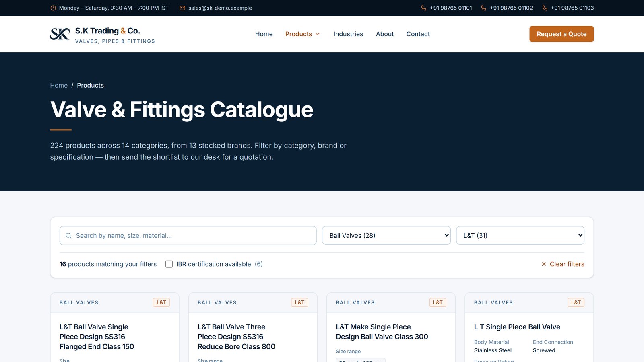Click into the product search field

[x=188, y=236]
